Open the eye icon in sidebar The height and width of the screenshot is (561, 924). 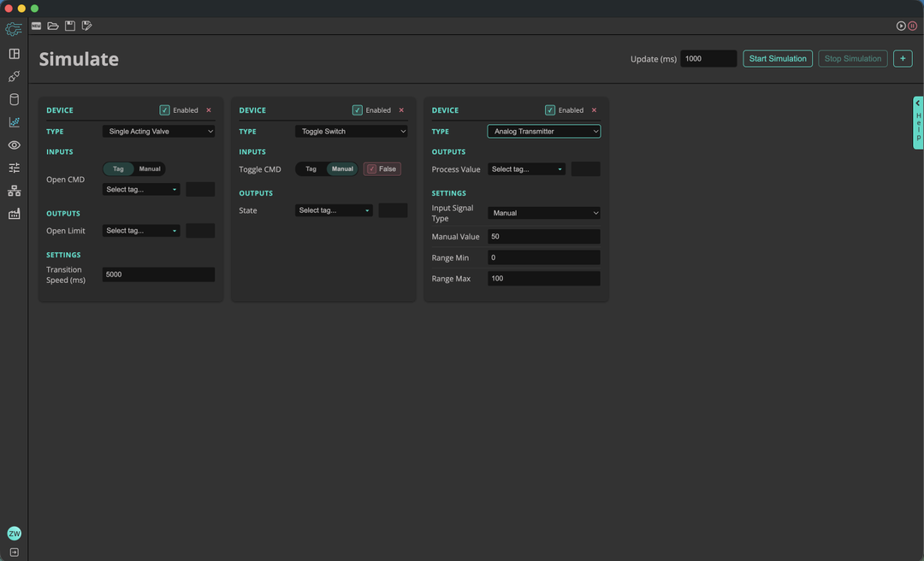[x=14, y=145]
